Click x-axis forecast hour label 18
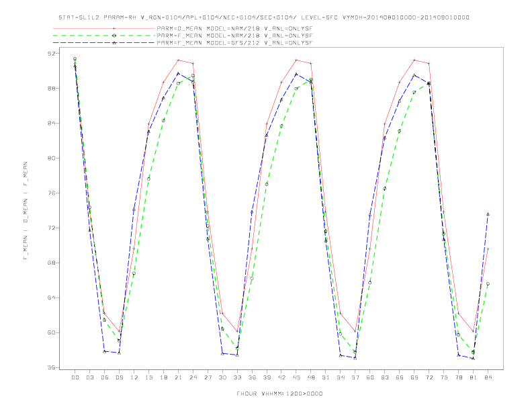The image size is (532, 411). (163, 377)
